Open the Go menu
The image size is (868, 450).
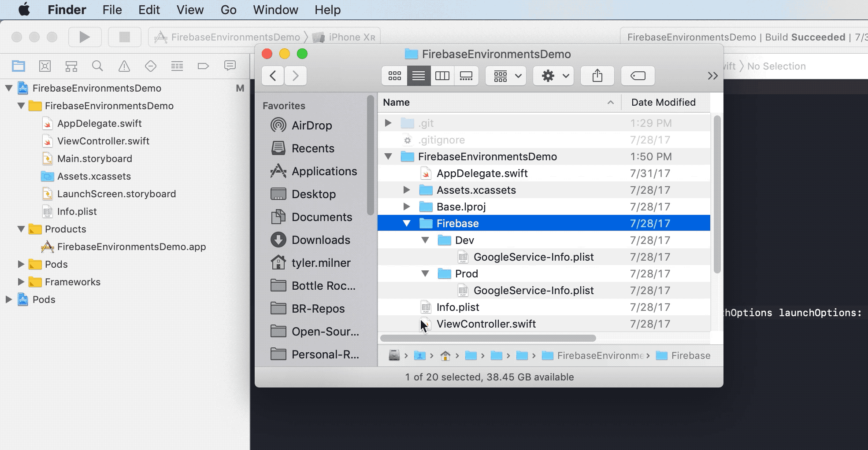(x=229, y=10)
